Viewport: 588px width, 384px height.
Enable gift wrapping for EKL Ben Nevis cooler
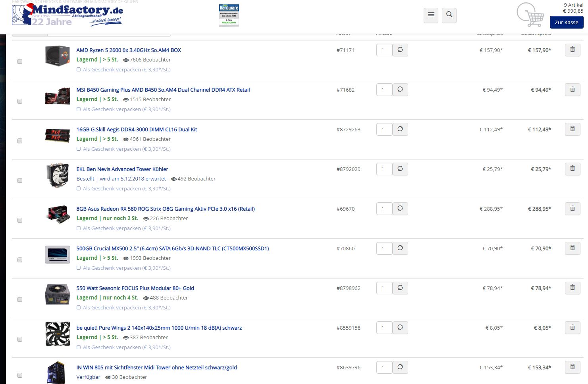click(x=79, y=188)
